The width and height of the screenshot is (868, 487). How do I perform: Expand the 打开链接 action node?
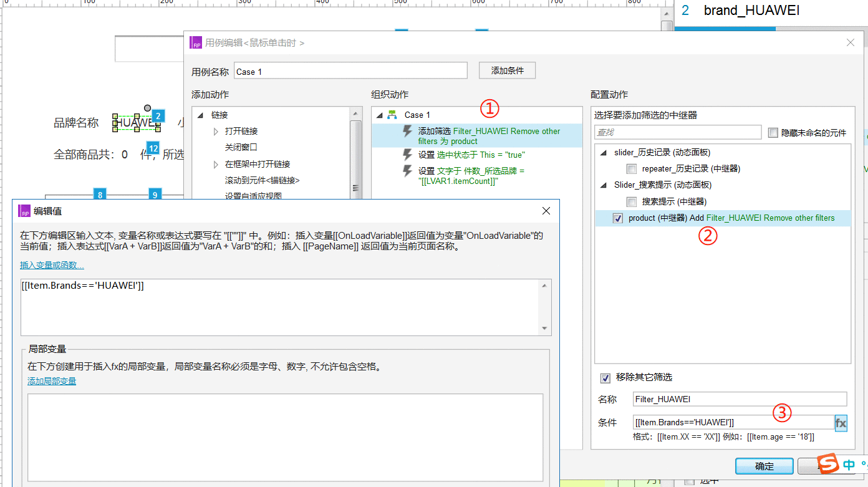point(216,132)
